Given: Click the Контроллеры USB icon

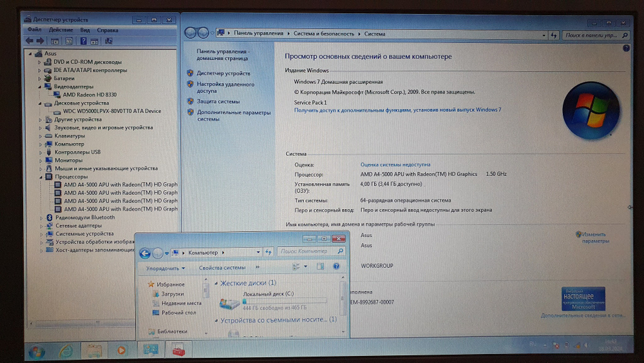Looking at the screenshot, I should point(49,152).
